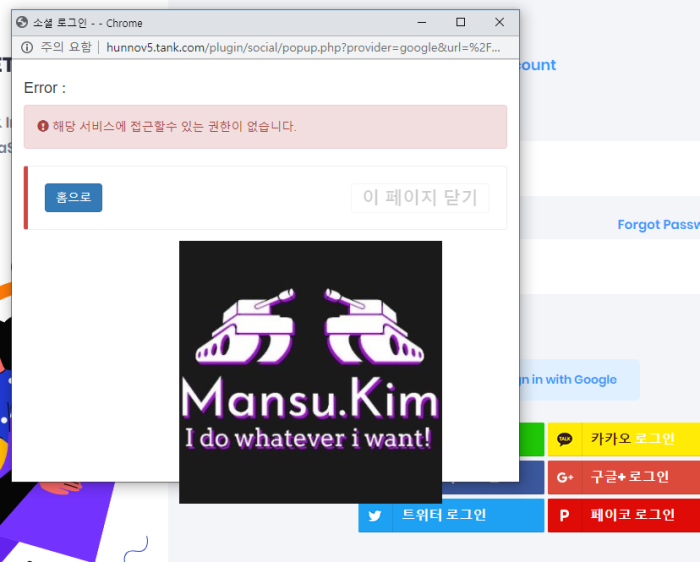Click the site info warning icon in address bar

point(26,47)
